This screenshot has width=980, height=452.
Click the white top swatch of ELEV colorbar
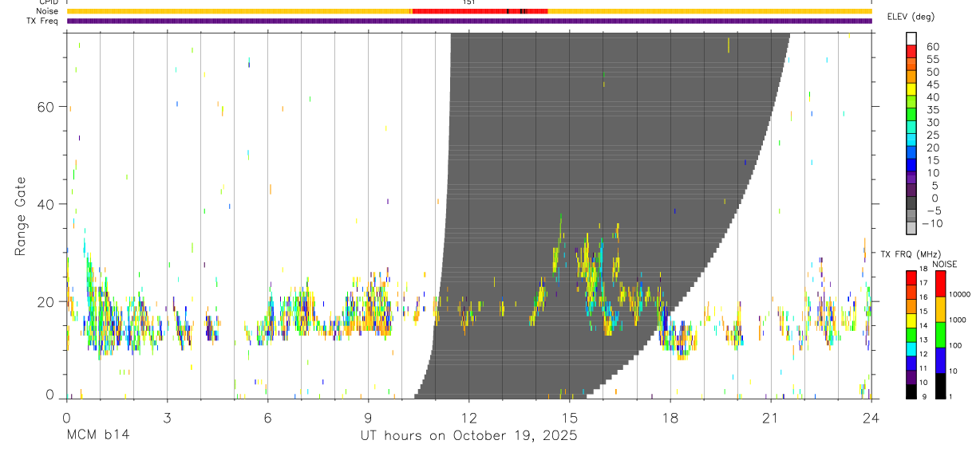[911, 39]
